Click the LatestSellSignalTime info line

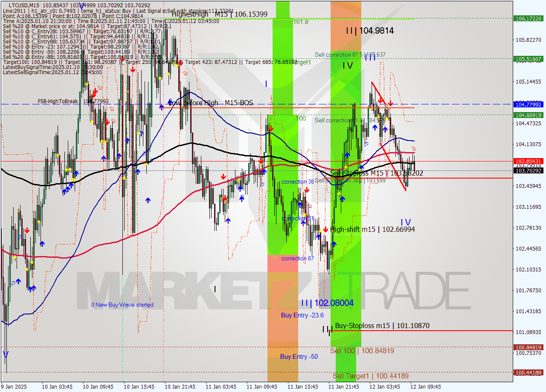click(x=52, y=72)
